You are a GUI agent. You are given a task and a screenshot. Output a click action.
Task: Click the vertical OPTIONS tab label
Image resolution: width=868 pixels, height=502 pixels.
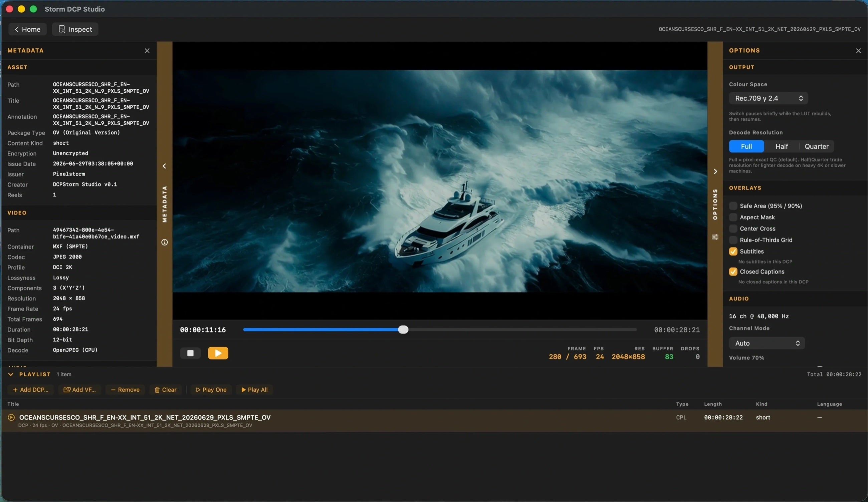coord(715,205)
